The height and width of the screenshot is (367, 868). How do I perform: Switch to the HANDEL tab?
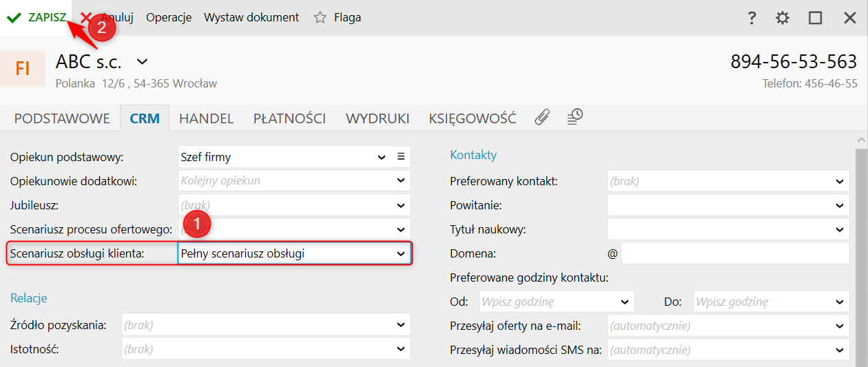click(x=206, y=118)
